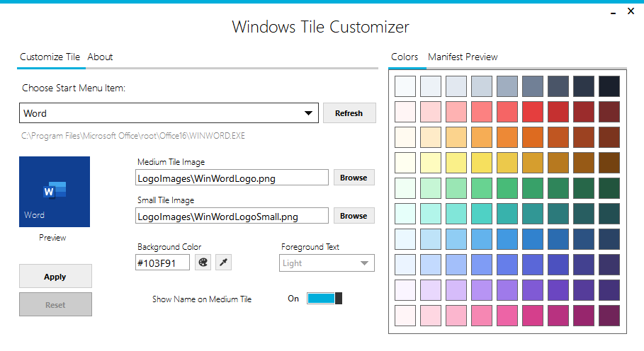Click the Apply button

tap(55, 277)
